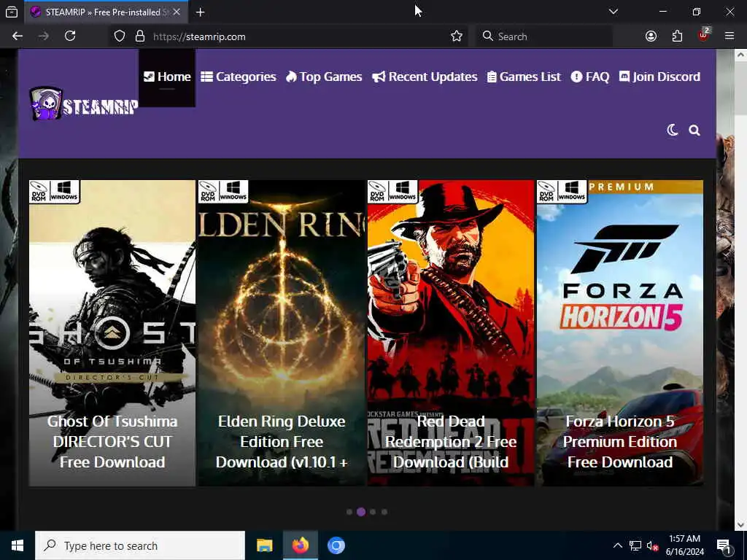
Task: View site security padlock info
Action: tap(139, 36)
